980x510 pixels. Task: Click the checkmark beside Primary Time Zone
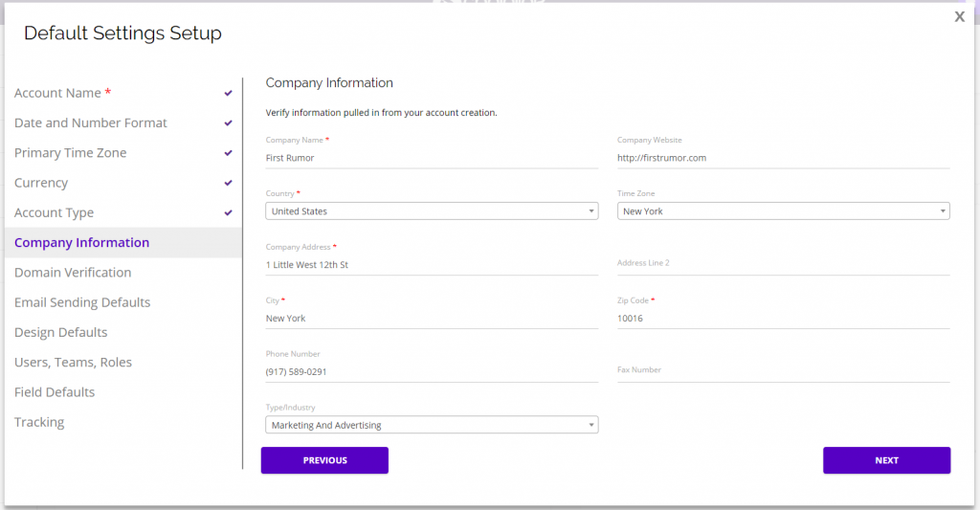click(228, 153)
